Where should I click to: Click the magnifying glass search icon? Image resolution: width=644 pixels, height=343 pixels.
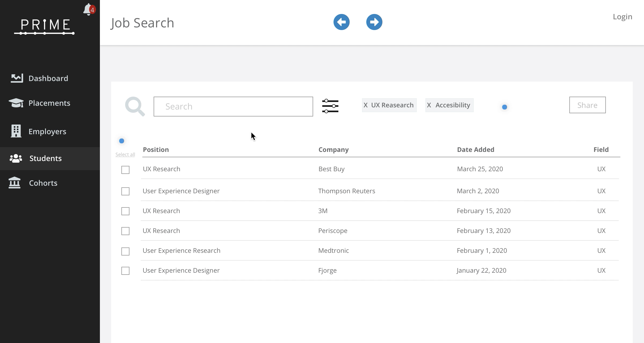pyautogui.click(x=135, y=107)
